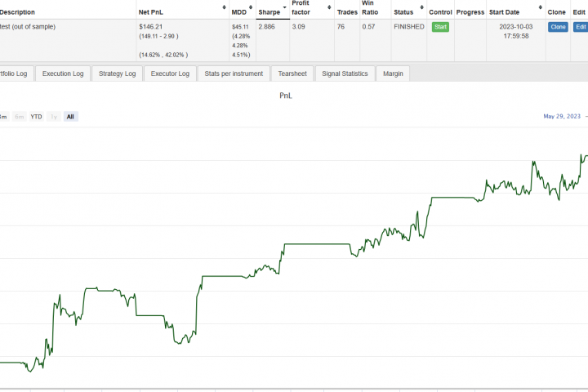The width and height of the screenshot is (588, 392).
Task: Select the 1y range button
Action: click(54, 117)
